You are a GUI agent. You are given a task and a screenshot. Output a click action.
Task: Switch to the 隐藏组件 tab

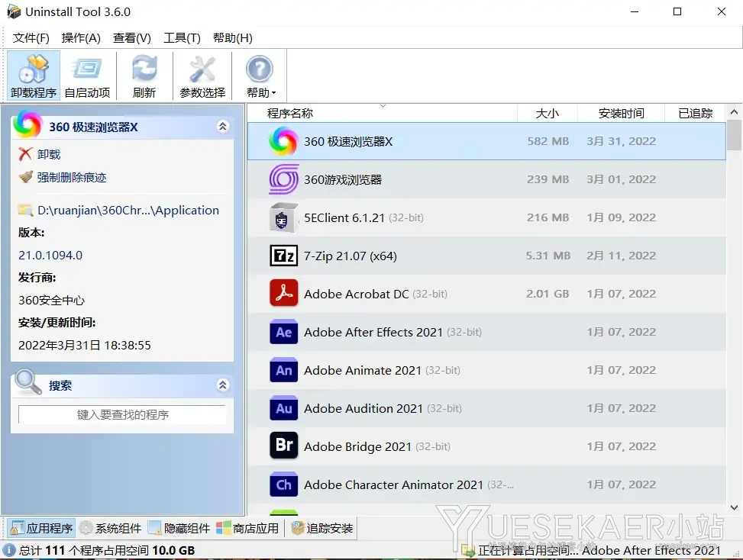tap(179, 528)
